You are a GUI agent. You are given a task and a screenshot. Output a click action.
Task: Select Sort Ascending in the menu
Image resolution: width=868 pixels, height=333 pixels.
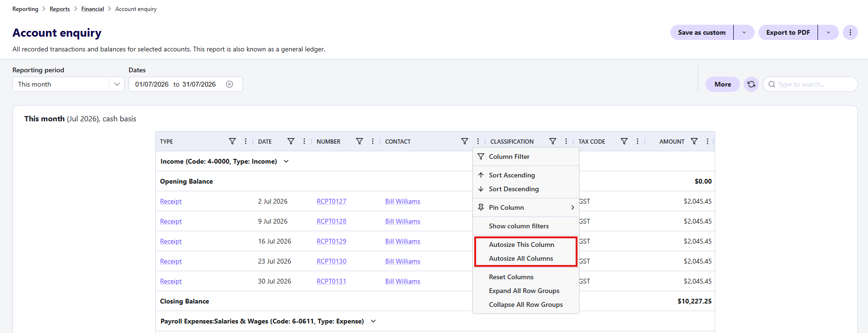coord(526,175)
